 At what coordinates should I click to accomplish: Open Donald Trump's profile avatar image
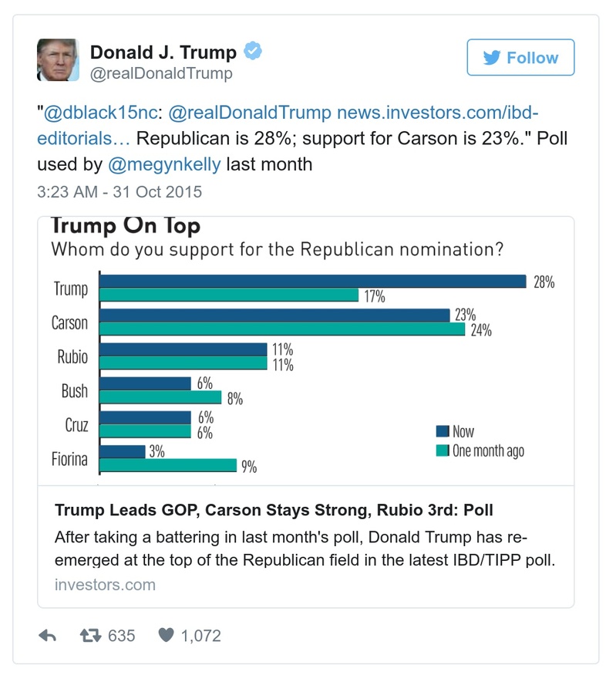pos(57,61)
